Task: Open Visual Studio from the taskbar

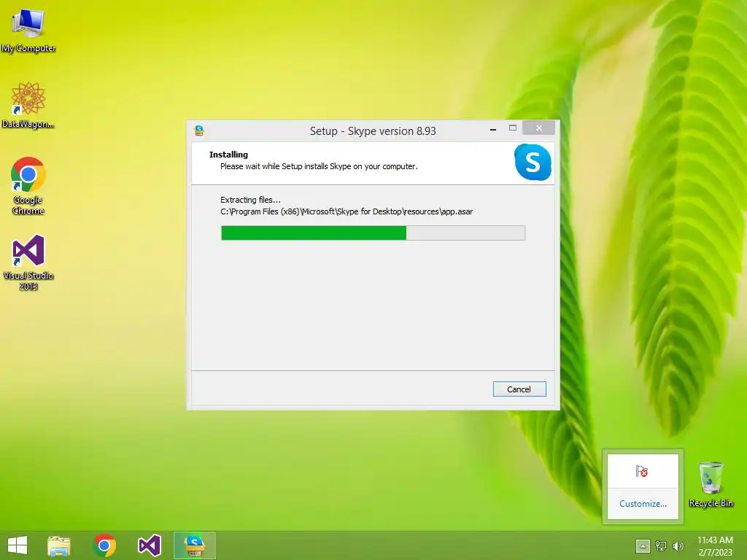Action: coord(150,545)
